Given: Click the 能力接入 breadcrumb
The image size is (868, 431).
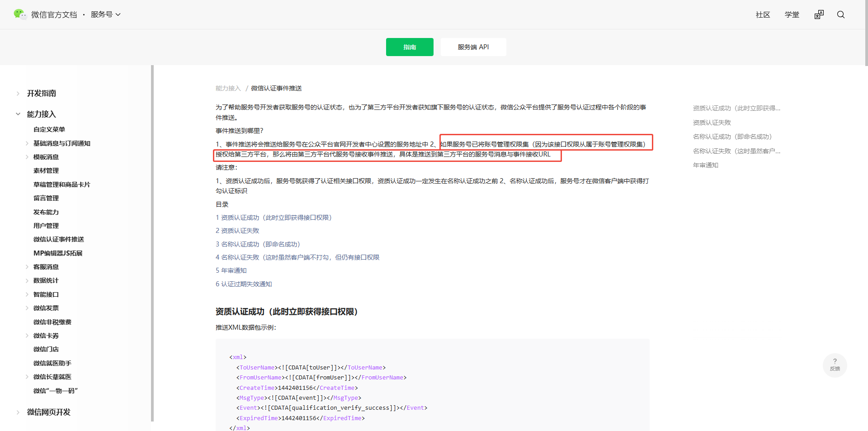Looking at the screenshot, I should pos(228,88).
